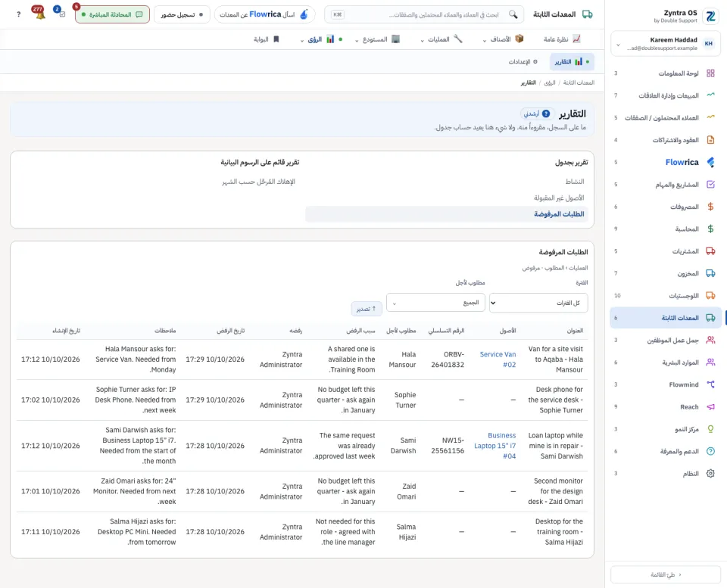Open Contracts and Subscriptions (العقود والاشتراكات) icon

[710, 140]
